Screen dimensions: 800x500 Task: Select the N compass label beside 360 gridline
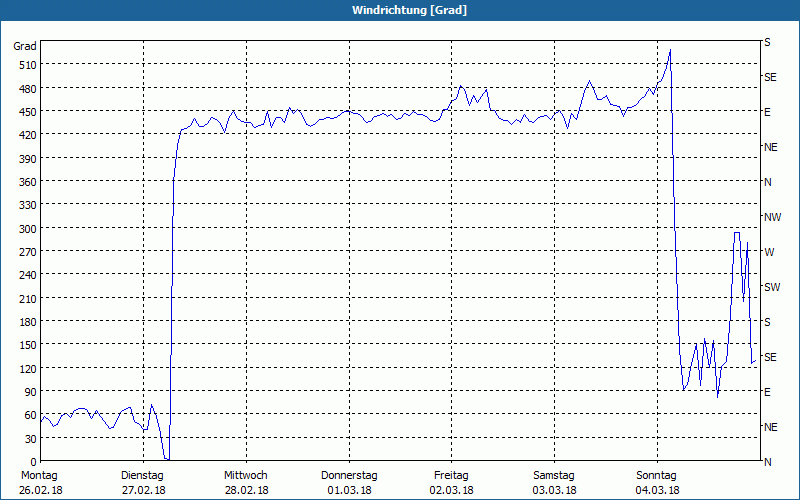tap(767, 182)
